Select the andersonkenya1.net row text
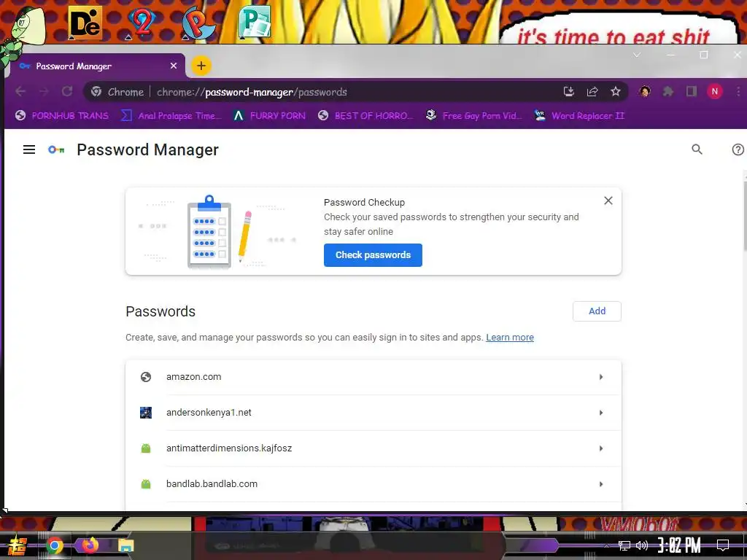 point(209,413)
